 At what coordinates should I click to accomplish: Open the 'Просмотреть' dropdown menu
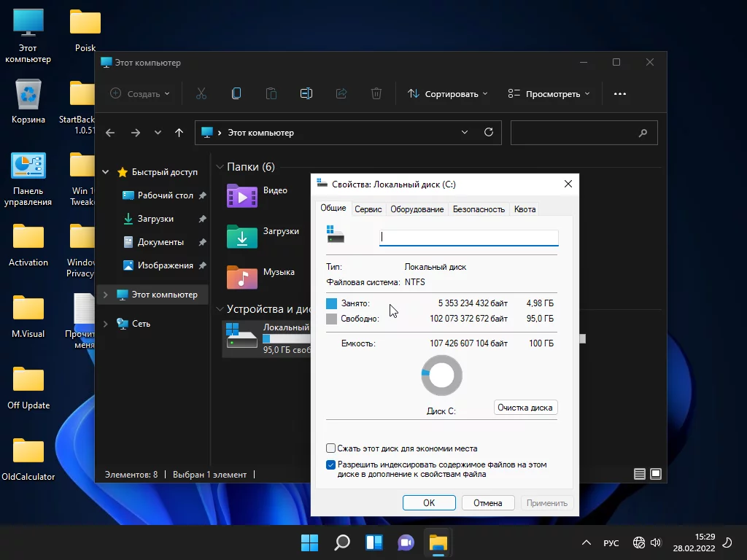pyautogui.click(x=549, y=93)
